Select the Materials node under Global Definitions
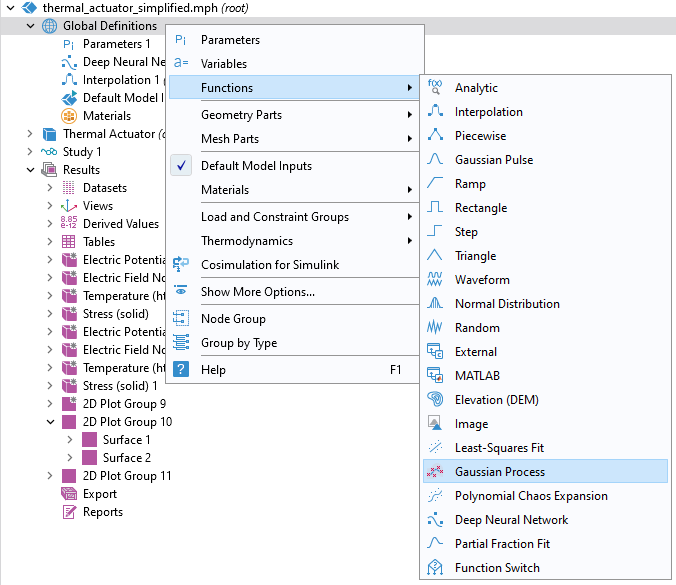The image size is (676, 585). (106, 116)
